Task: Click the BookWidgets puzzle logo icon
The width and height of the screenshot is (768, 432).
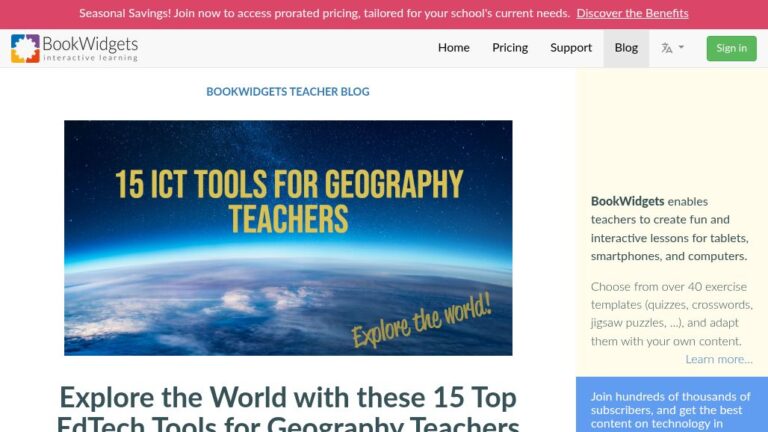Action: coord(25,48)
